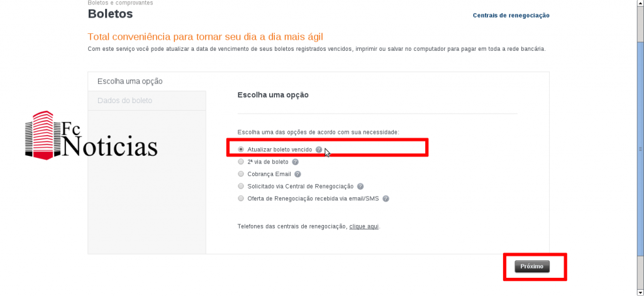Open the Dados do boleto step tab

point(125,101)
